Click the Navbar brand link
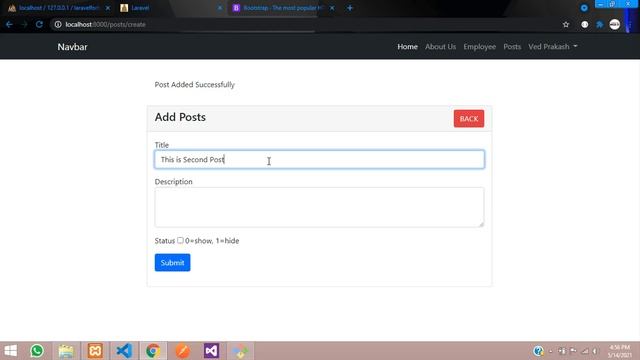The image size is (640, 360). [x=72, y=47]
